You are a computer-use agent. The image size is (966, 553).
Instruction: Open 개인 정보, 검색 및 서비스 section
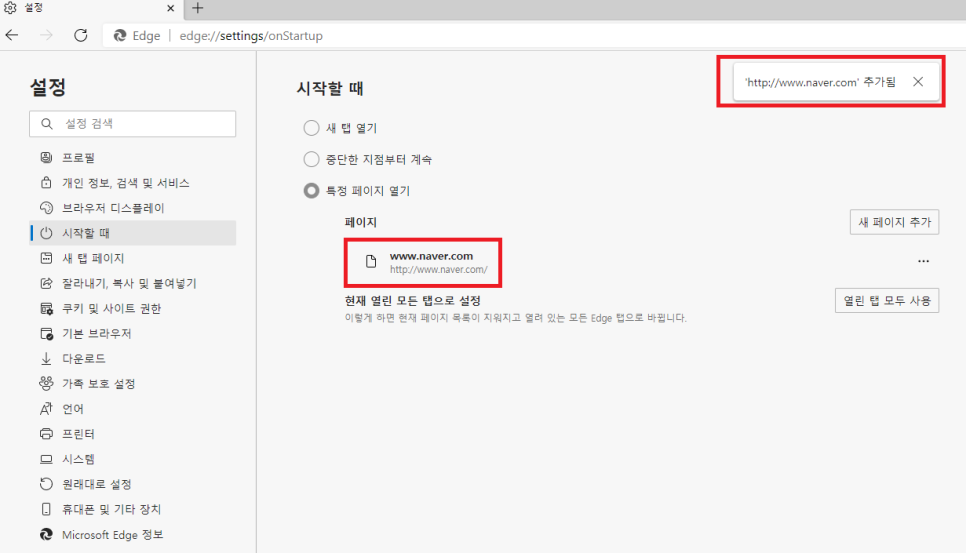pos(132,183)
